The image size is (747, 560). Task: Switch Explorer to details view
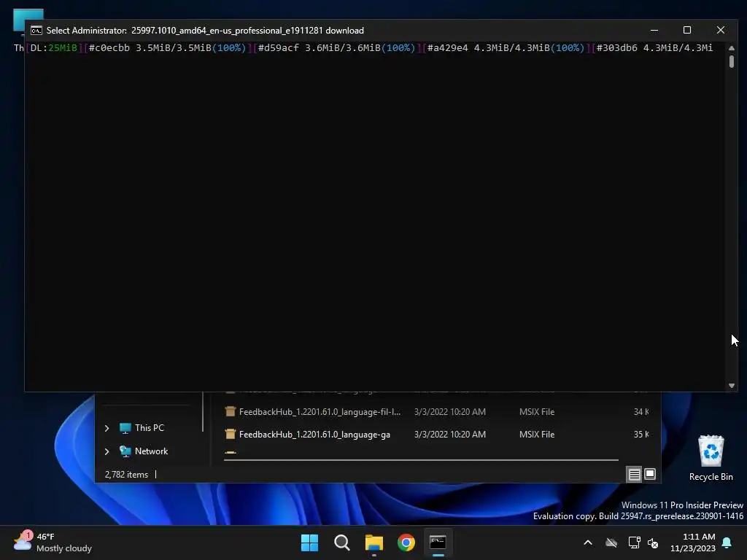(634, 474)
